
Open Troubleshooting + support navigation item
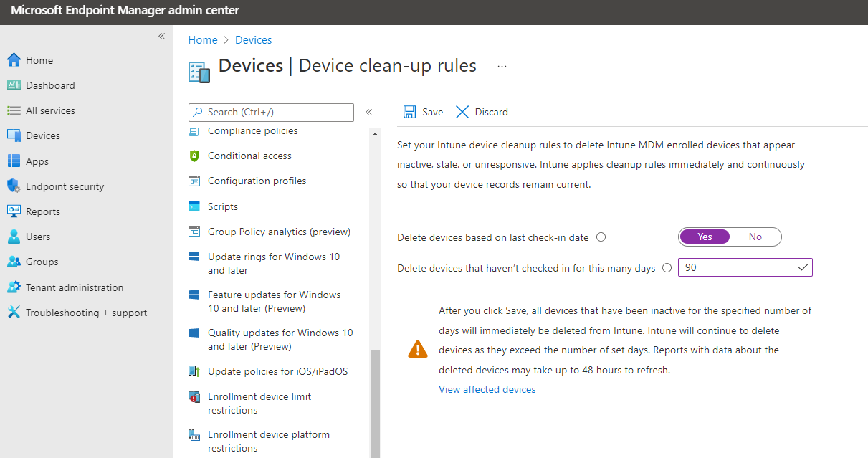click(86, 313)
